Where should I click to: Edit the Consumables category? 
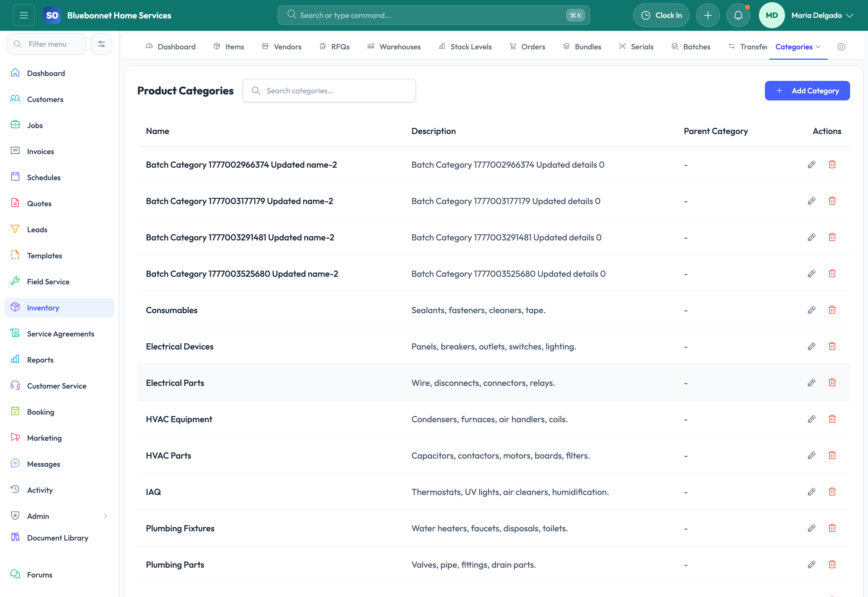811,310
